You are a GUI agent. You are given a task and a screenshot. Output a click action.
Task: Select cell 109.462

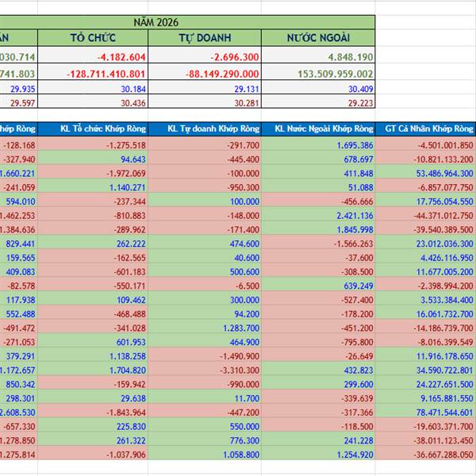click(93, 299)
